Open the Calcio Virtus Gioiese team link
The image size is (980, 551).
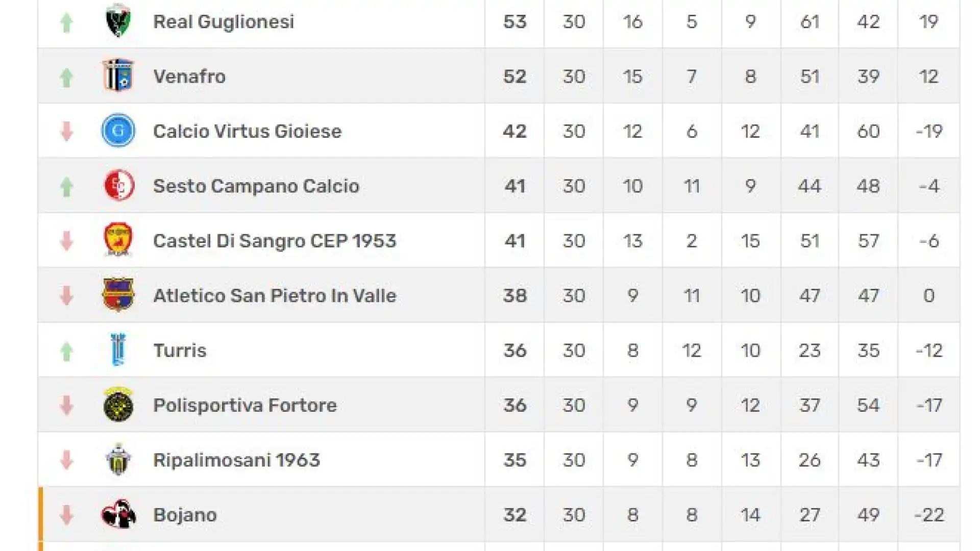247,131
